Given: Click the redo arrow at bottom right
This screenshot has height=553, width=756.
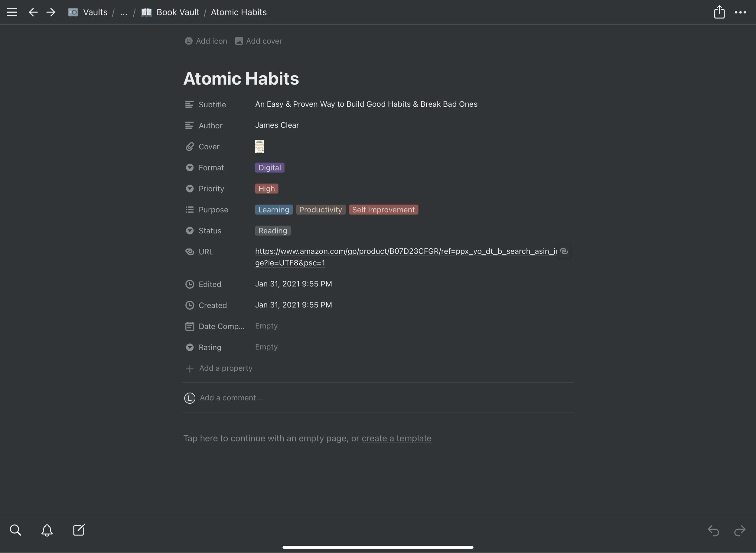Looking at the screenshot, I should tap(740, 531).
